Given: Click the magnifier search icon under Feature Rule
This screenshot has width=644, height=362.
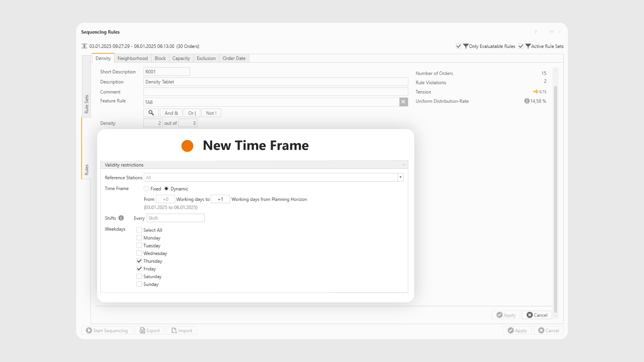Looking at the screenshot, I should pos(151,113).
